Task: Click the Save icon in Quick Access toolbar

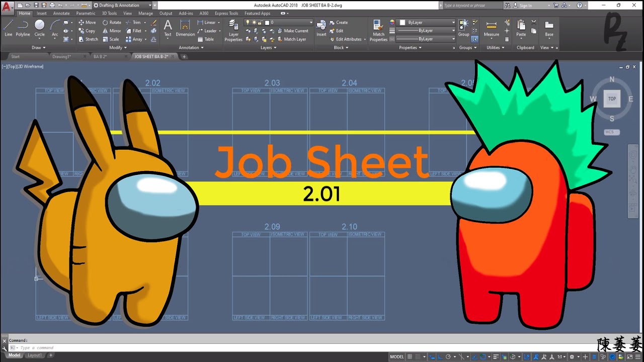Action: (x=36, y=5)
